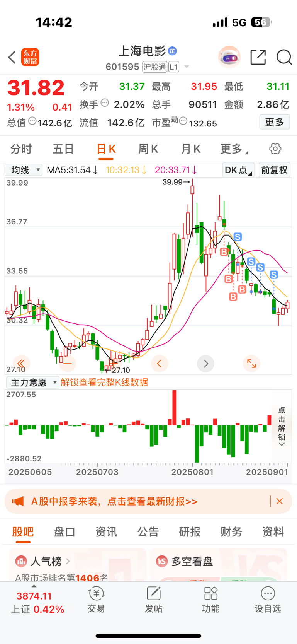This screenshot has height=644, width=297.
Task: Switch to the 盘口 tab
Action: [x=64, y=532]
